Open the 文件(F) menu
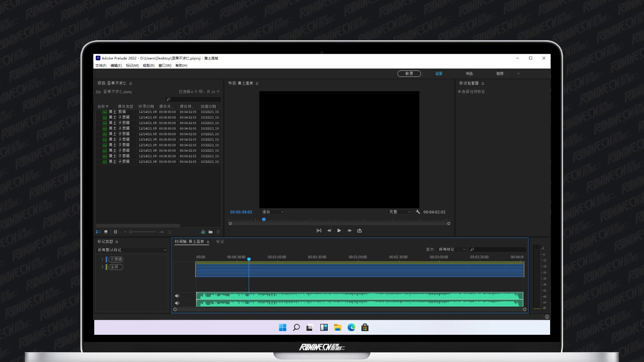 (101, 66)
